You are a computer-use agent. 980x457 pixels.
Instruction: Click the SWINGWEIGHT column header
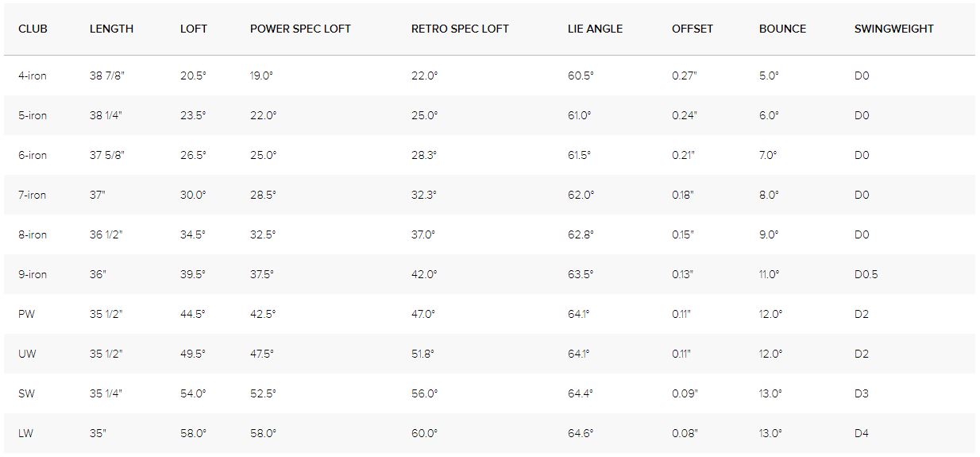tap(893, 29)
